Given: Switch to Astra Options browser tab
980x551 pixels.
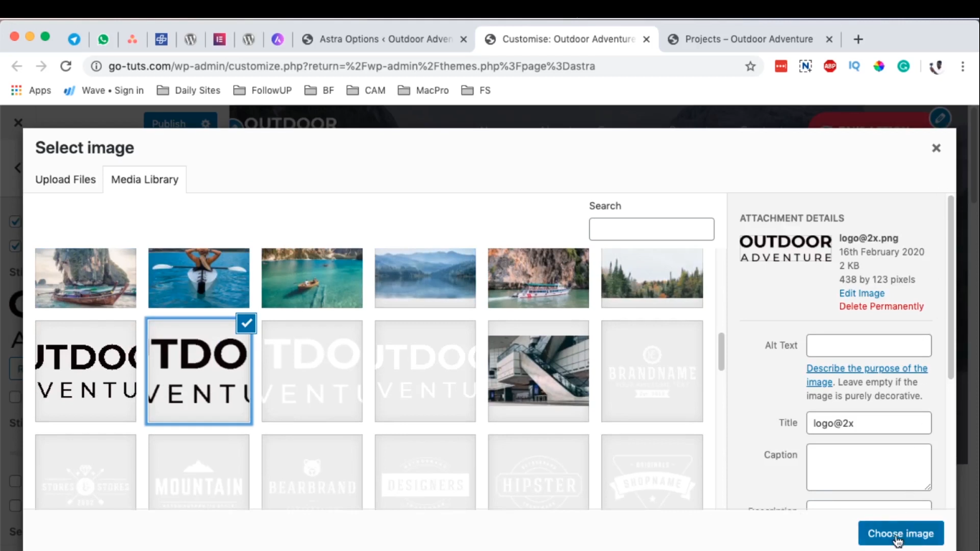Looking at the screenshot, I should tap(385, 39).
